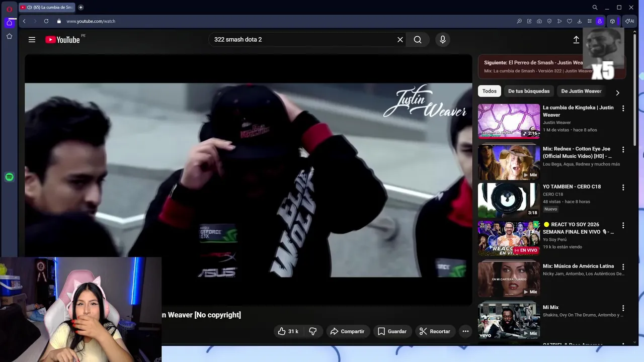The image size is (644, 362).
Task: Click the Recortar clip button
Action: click(435, 331)
